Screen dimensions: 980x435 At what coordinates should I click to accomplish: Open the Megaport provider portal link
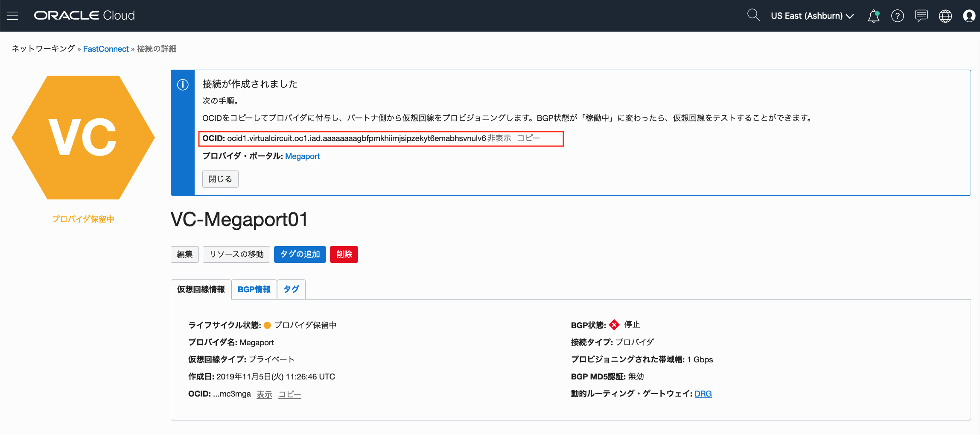[302, 156]
